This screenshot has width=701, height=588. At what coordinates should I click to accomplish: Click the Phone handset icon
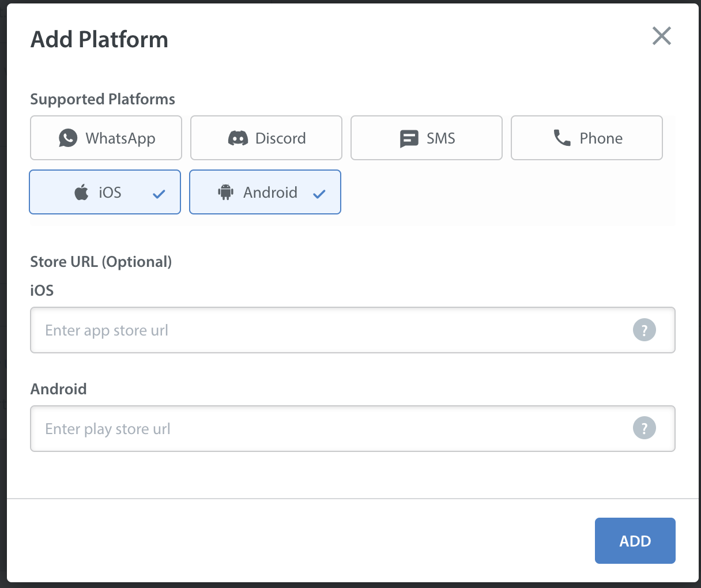pyautogui.click(x=562, y=138)
